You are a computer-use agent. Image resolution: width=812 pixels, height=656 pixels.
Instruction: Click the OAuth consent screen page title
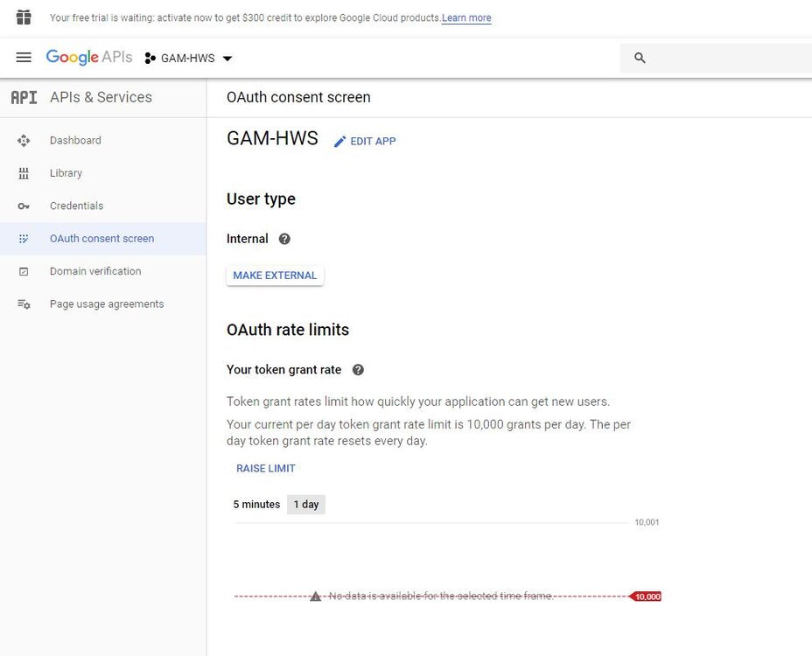(x=298, y=97)
